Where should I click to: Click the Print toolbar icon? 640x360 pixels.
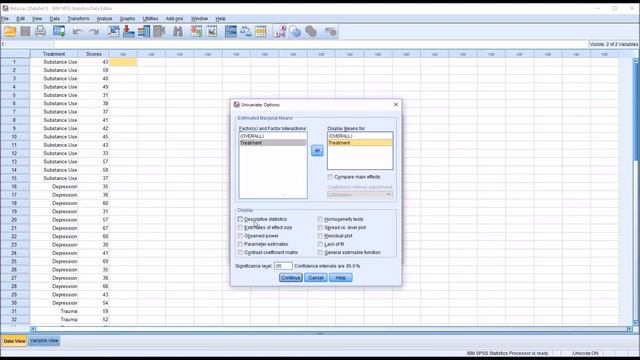click(x=40, y=31)
